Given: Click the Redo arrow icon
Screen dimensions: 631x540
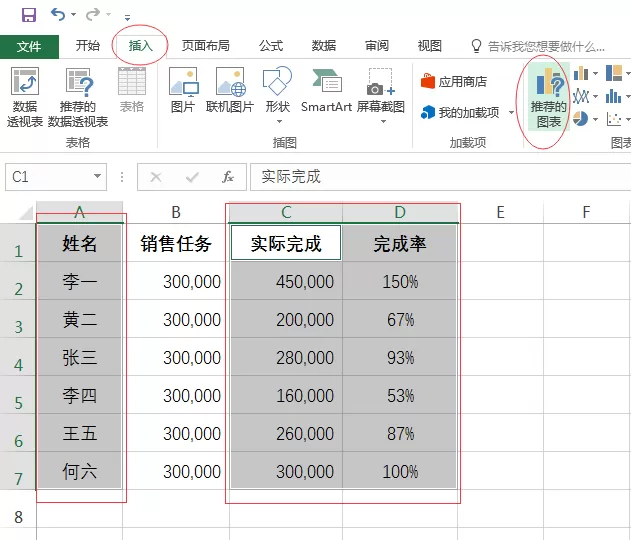Looking at the screenshot, I should (x=93, y=14).
